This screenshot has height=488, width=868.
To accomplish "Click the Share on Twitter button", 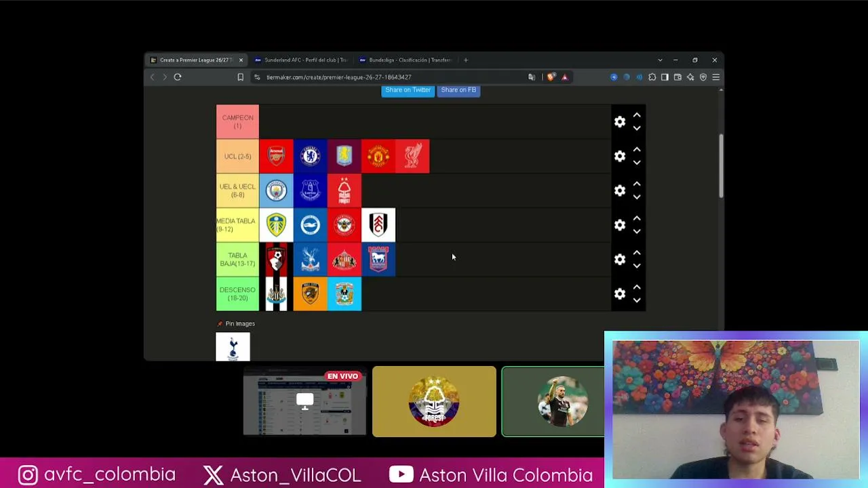I will (x=408, y=90).
